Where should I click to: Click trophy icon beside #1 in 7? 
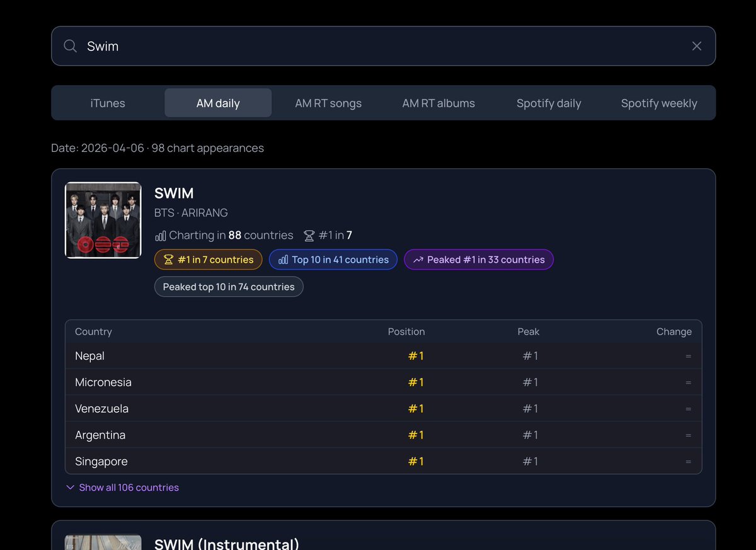pyautogui.click(x=309, y=236)
